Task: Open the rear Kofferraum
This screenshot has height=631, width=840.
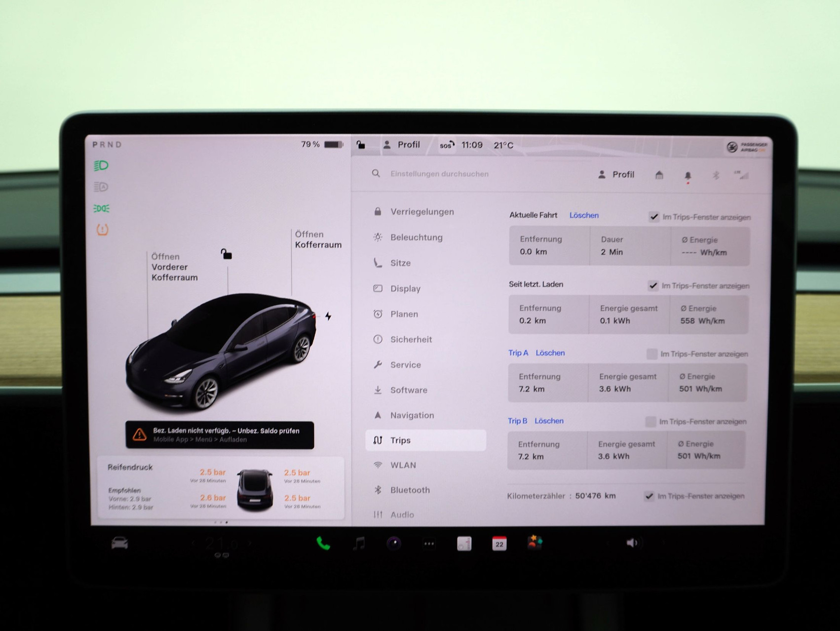Action: pos(318,239)
